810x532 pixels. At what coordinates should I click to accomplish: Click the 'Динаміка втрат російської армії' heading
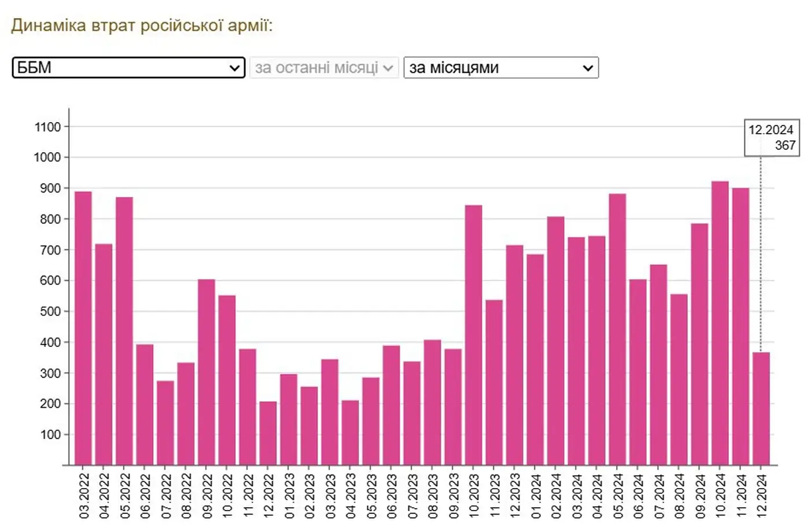(142, 25)
